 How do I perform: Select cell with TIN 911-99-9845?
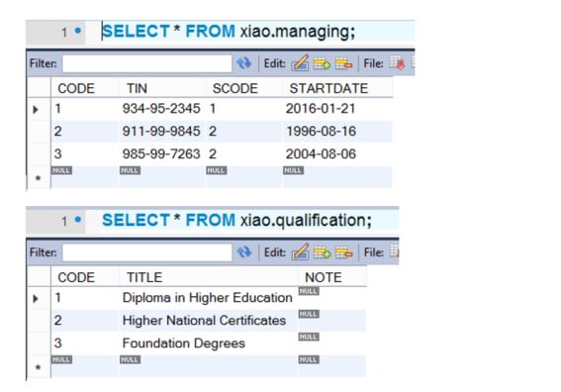[161, 131]
